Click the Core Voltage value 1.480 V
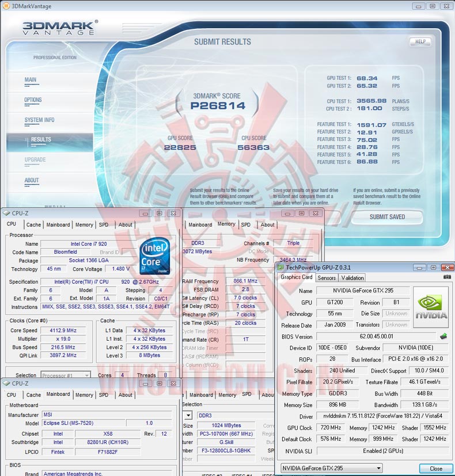 [x=120, y=269]
